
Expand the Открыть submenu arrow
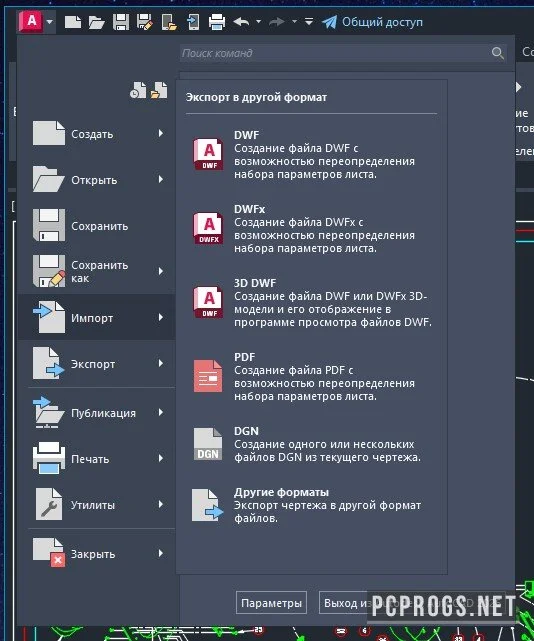[161, 179]
